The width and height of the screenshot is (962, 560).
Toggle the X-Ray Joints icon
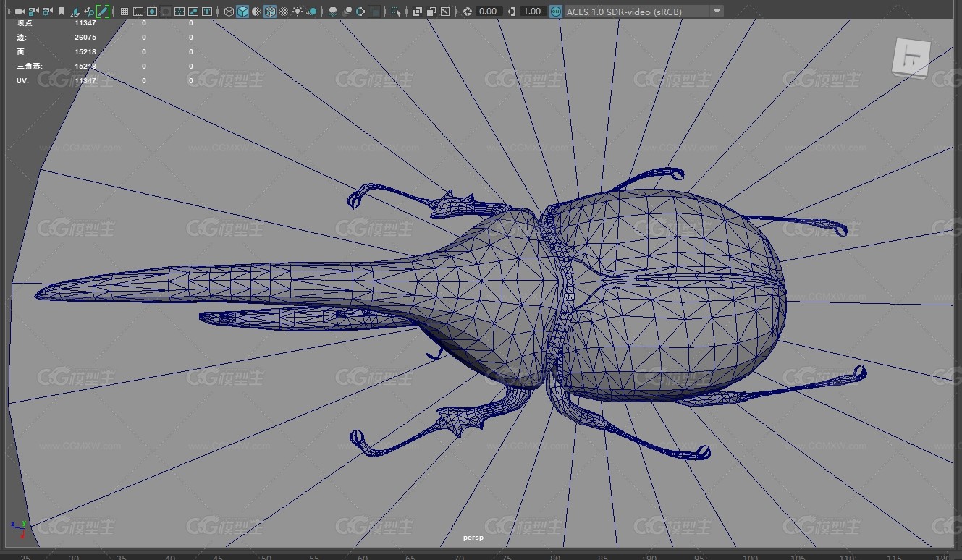[x=445, y=12]
